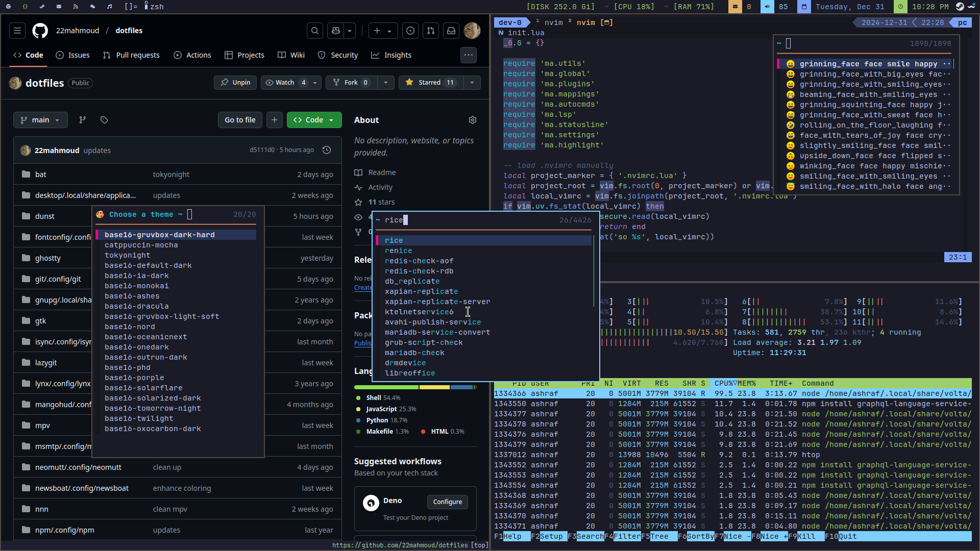
Task: Select yellow JavaScript segment of language bar
Action: pyautogui.click(x=434, y=387)
